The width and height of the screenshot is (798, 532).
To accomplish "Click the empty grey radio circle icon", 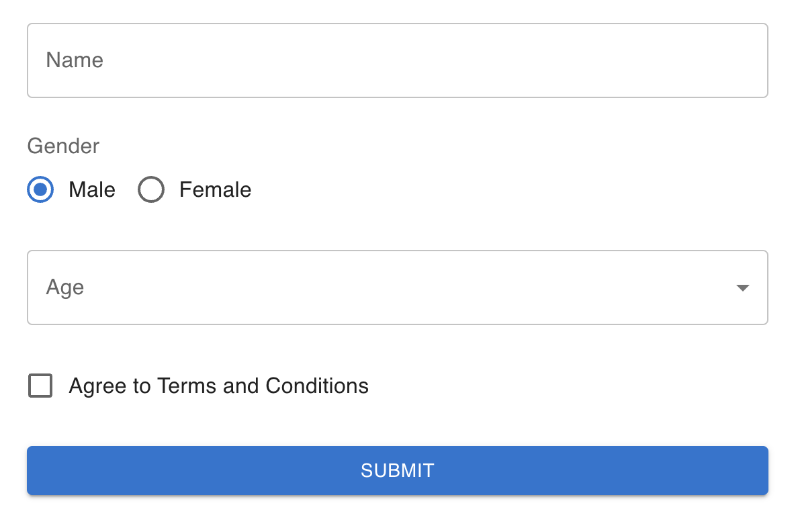I will point(151,190).
